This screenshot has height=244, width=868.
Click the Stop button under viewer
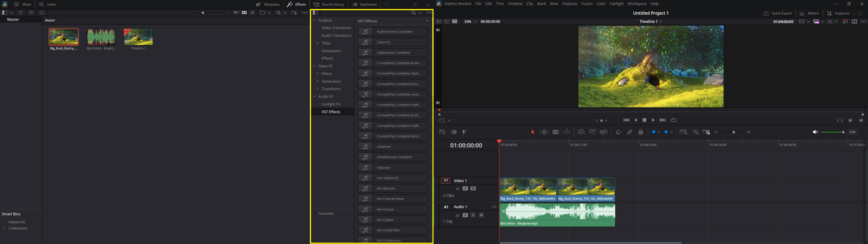click(644, 120)
